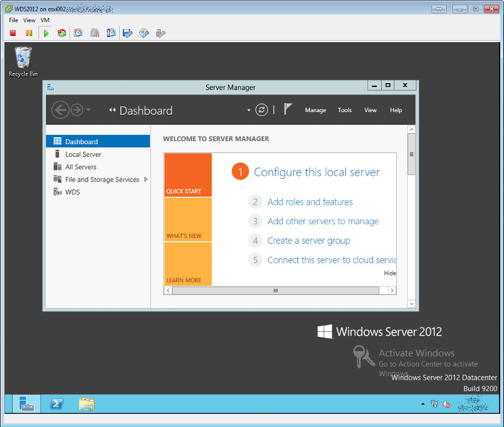
Task: Open the VM console View menu
Action: click(x=29, y=20)
